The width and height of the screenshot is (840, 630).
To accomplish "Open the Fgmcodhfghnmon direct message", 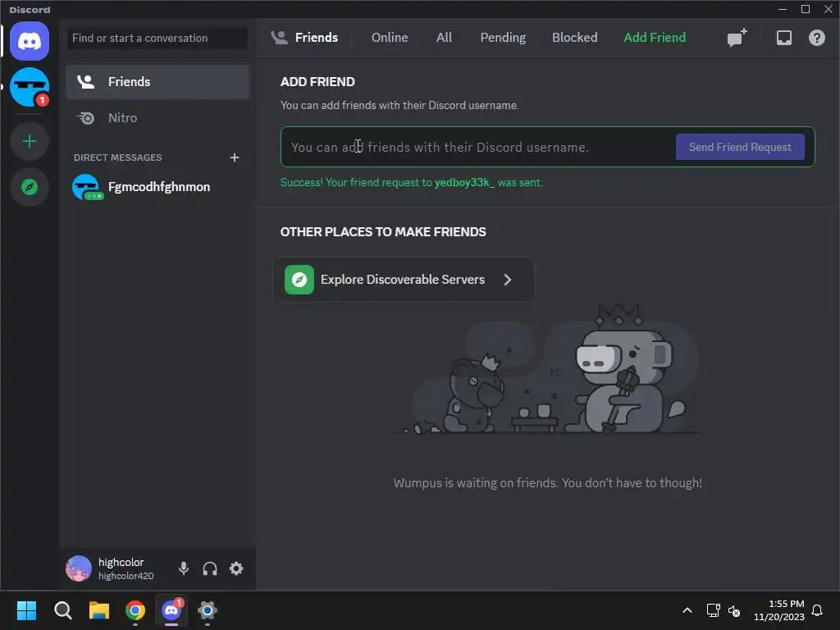I will coord(157,187).
